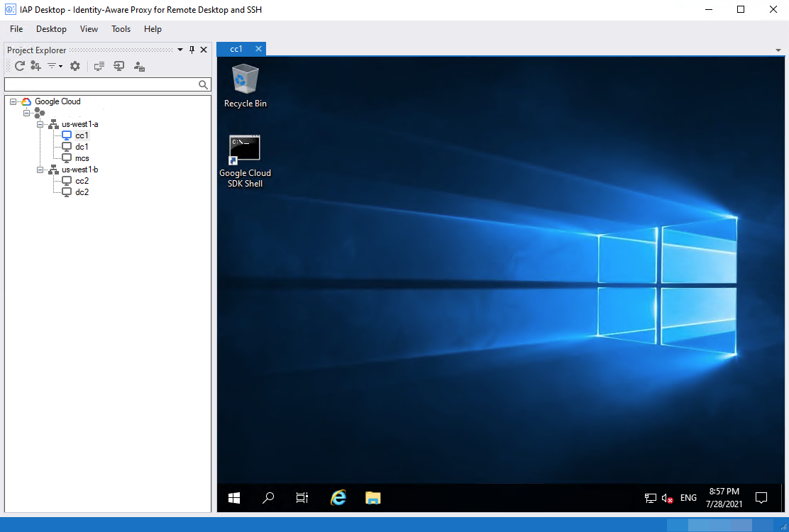Open File Explorer on the remote taskbar

pyautogui.click(x=373, y=498)
